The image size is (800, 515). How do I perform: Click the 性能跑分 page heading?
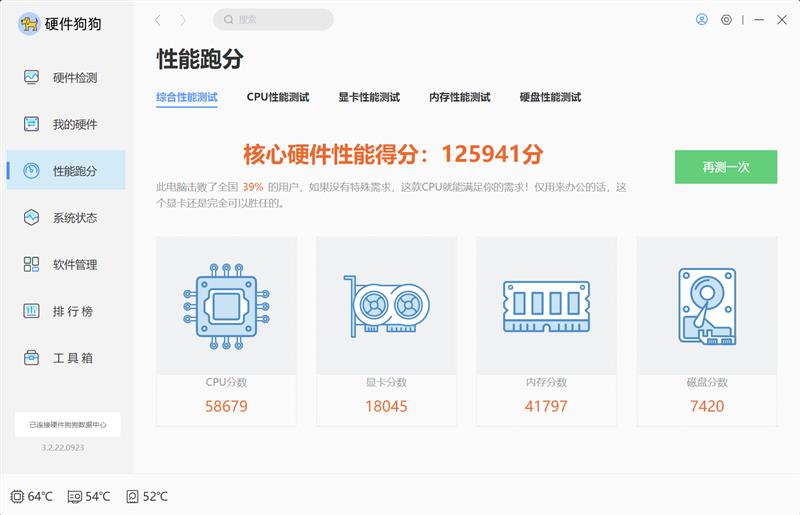click(x=199, y=59)
